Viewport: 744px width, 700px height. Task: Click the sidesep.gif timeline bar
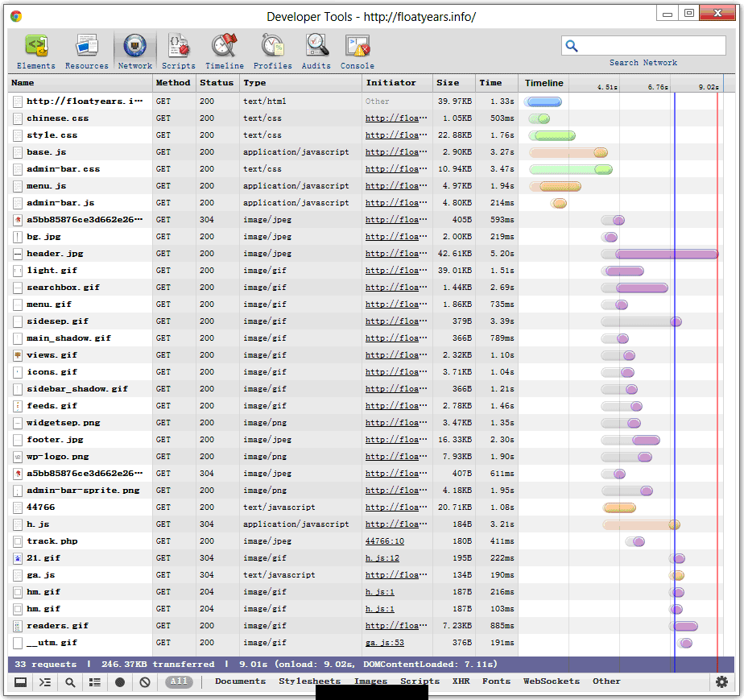pos(641,321)
